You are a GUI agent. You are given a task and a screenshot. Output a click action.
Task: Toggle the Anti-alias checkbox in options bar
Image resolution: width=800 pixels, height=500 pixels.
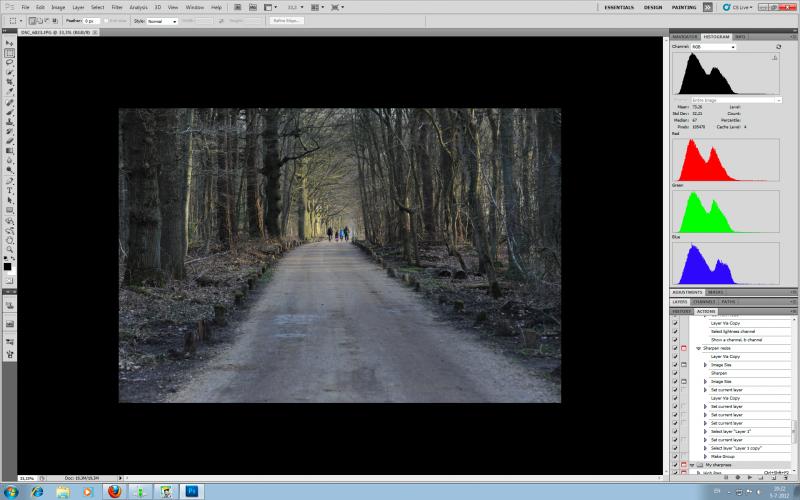coord(106,21)
